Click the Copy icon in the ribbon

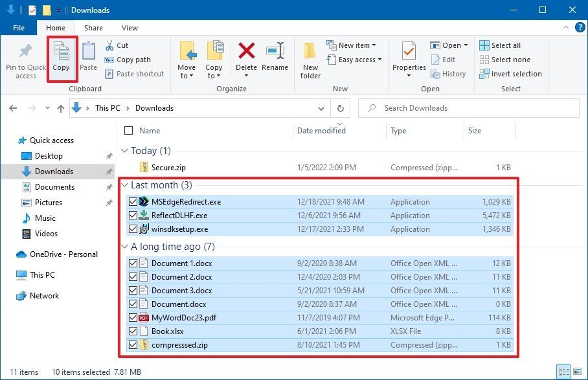point(62,59)
